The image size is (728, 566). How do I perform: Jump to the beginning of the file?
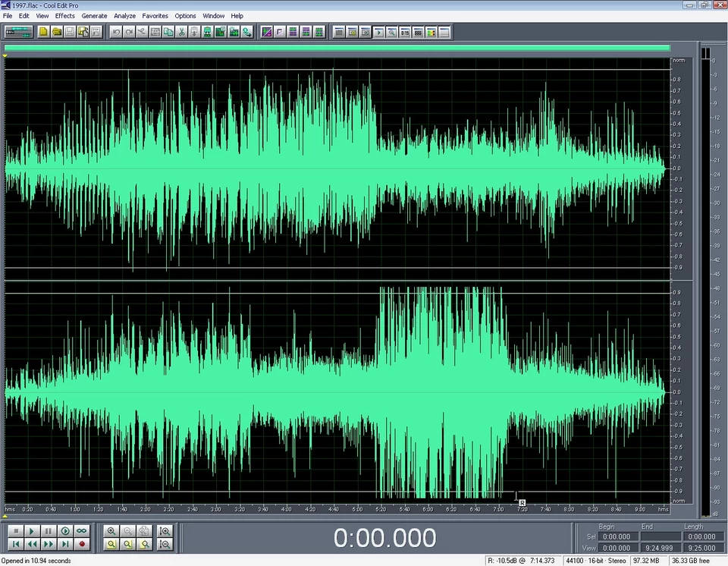click(x=15, y=544)
